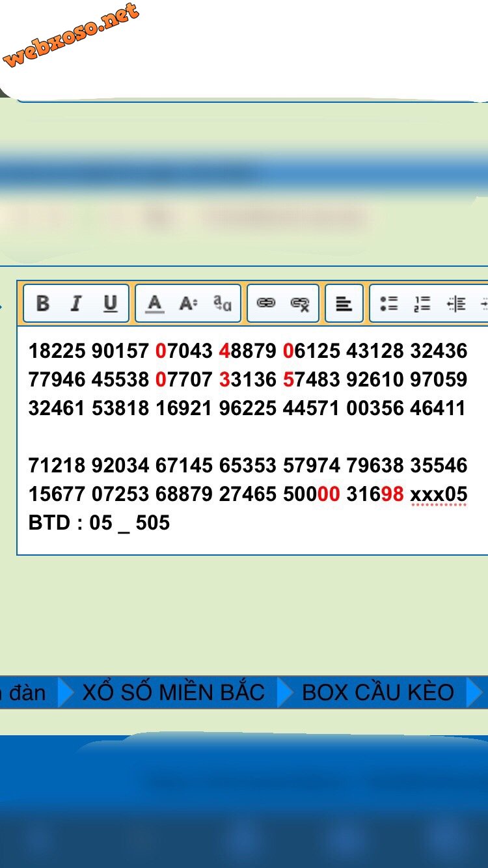Toggle italic formatting in the editor
This screenshot has width=488, height=868.
click(x=76, y=303)
